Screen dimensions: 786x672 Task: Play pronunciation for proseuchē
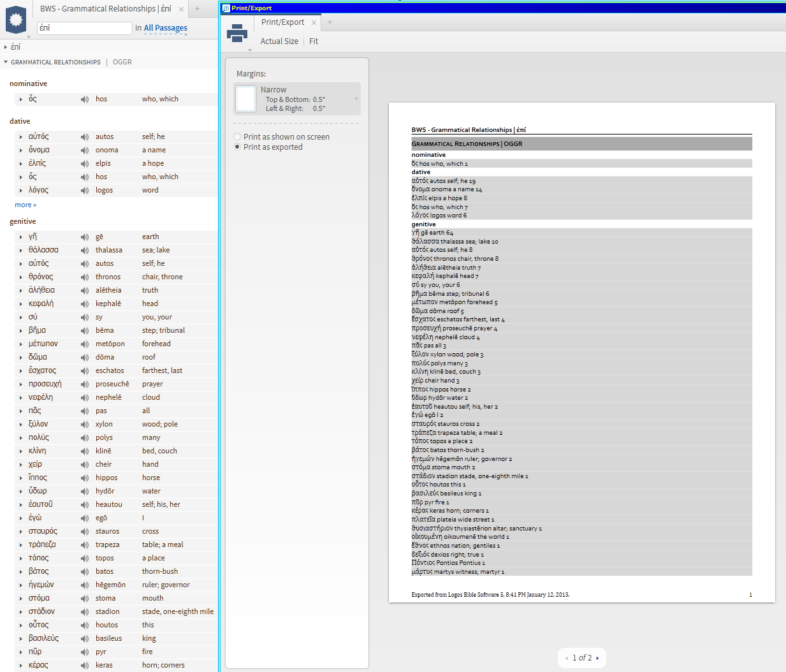click(85, 384)
